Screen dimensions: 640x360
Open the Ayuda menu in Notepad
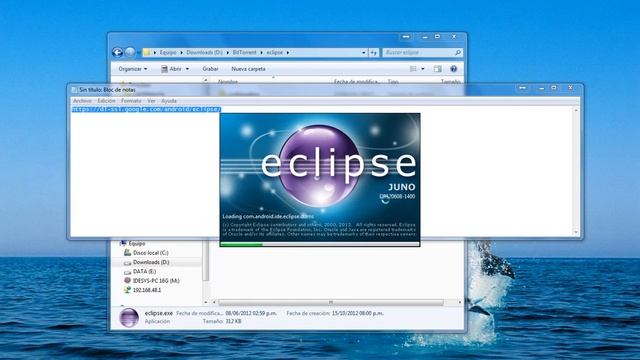click(169, 101)
